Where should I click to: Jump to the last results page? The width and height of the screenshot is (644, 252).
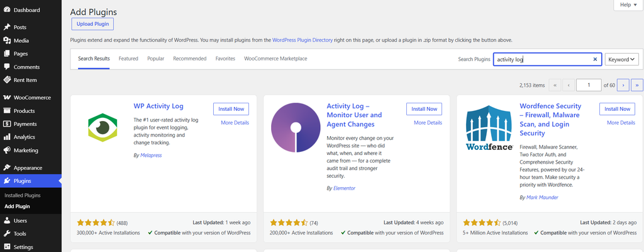[637, 85]
